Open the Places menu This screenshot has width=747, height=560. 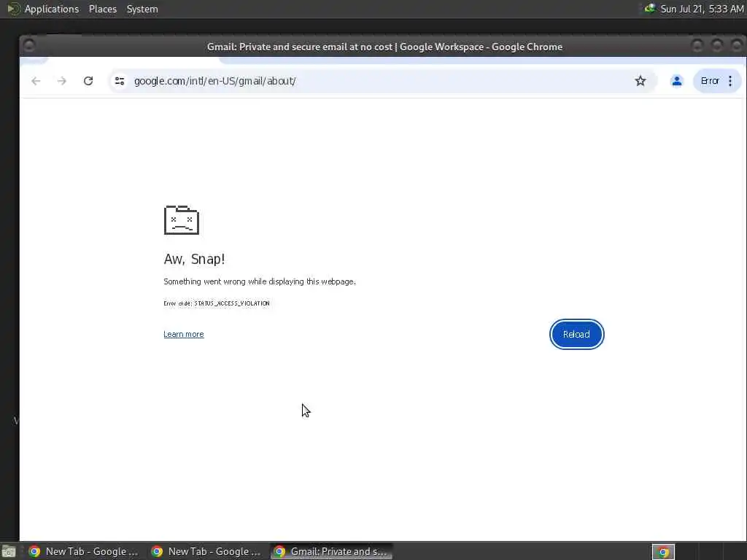coord(102,9)
